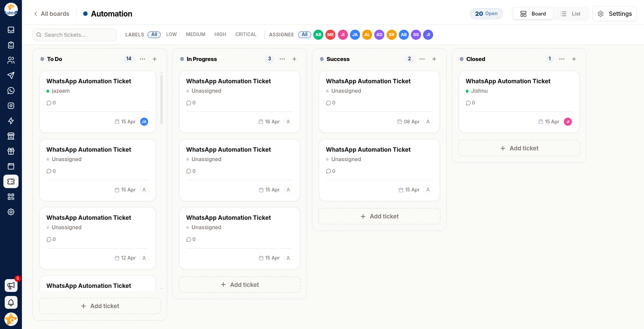Open the To Do column options menu
644x329 pixels.
tap(142, 59)
